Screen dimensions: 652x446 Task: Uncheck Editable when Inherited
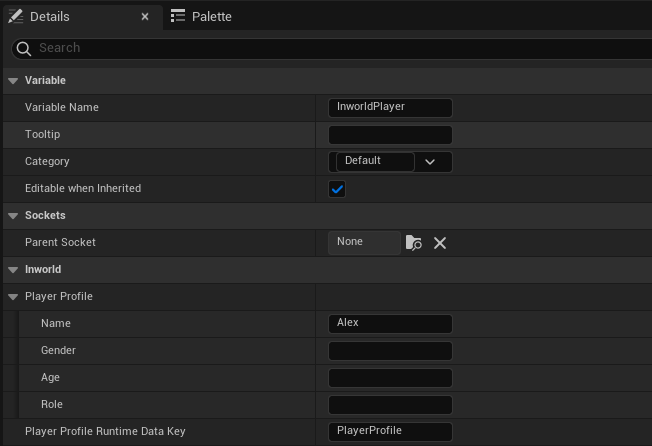337,189
